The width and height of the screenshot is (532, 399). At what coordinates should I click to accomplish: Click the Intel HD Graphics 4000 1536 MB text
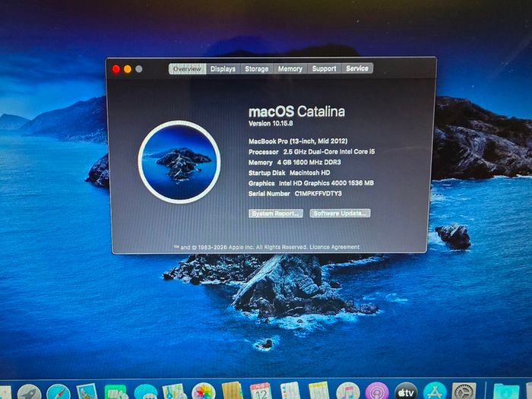326,183
